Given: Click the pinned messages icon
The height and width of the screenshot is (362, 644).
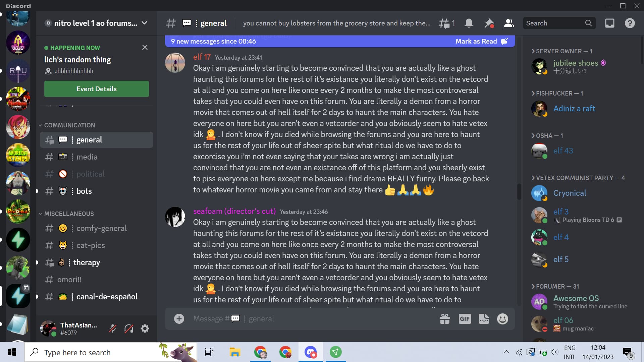Looking at the screenshot, I should 488,23.
